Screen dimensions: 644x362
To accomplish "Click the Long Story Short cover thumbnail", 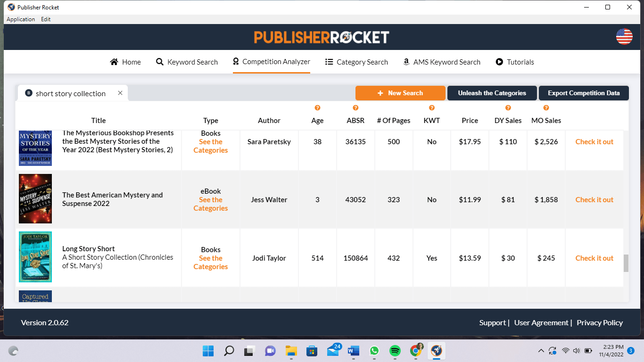I will [35, 257].
